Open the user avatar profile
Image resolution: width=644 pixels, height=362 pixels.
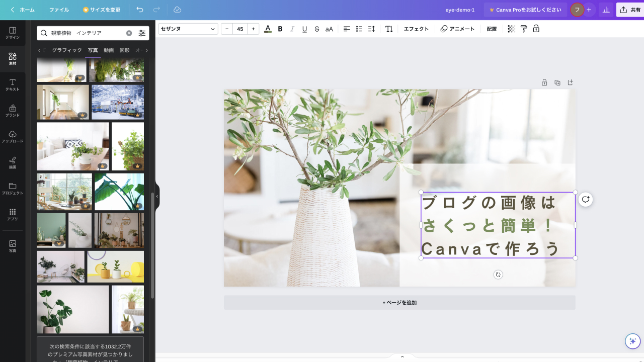point(577,10)
